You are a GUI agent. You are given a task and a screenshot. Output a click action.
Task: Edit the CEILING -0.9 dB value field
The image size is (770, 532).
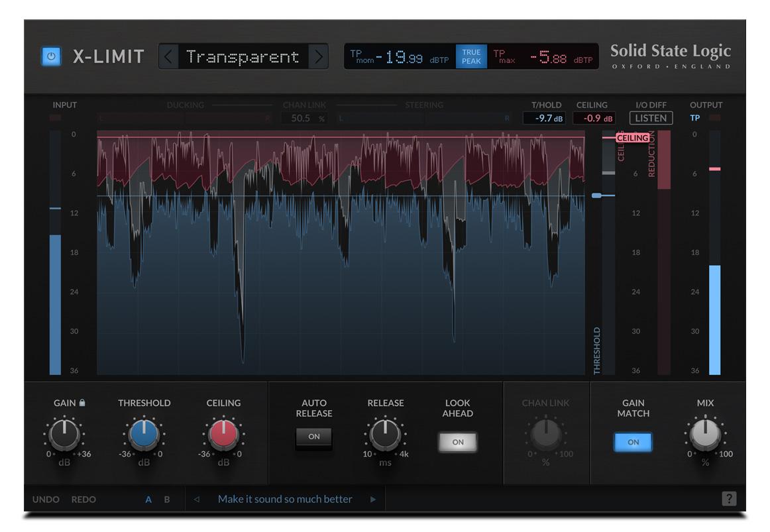(x=594, y=119)
